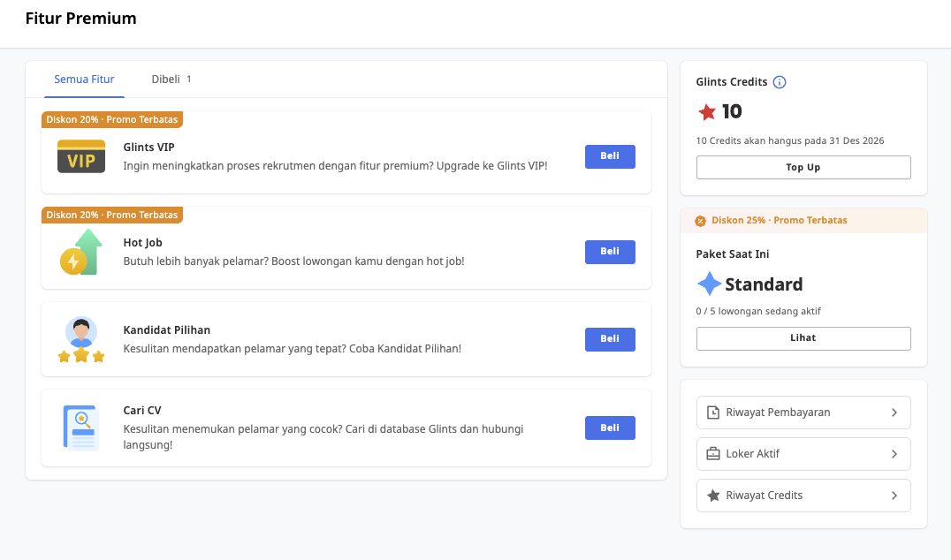The image size is (951, 560).
Task: Click the Standard package name
Action: (x=764, y=284)
